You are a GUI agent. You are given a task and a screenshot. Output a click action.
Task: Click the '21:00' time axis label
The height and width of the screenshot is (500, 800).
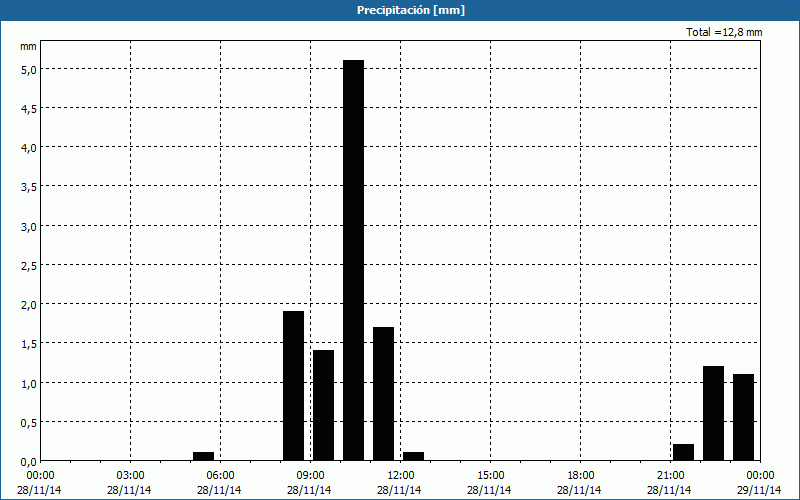click(670, 476)
